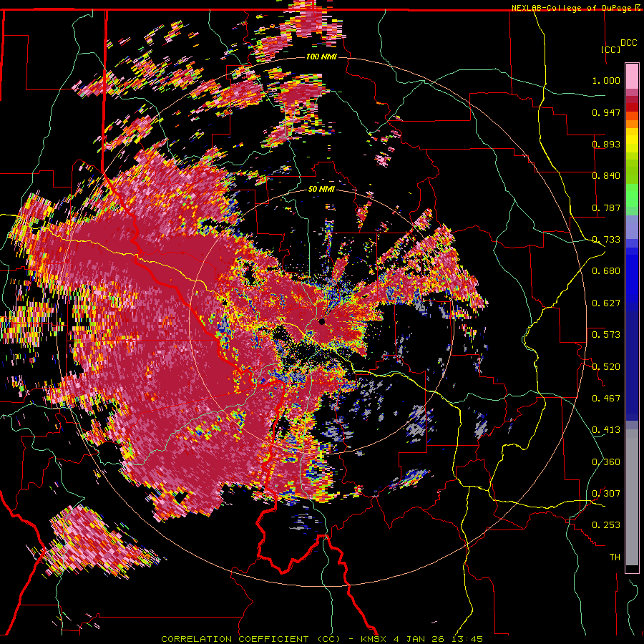Click the 0.307 legend value
The height and width of the screenshot is (644, 644).
click(x=606, y=494)
